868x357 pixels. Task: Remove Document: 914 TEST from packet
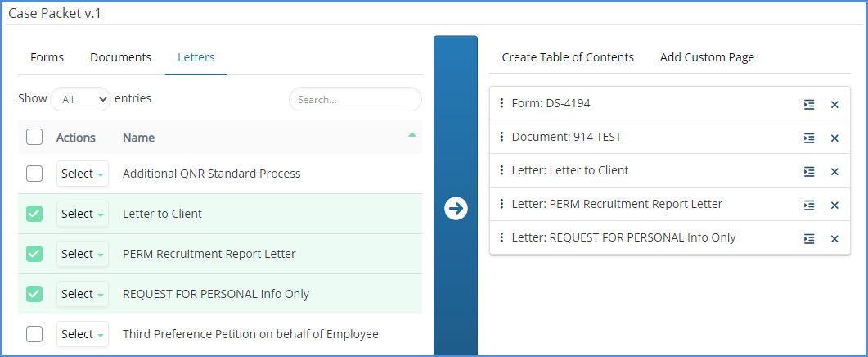click(x=834, y=138)
